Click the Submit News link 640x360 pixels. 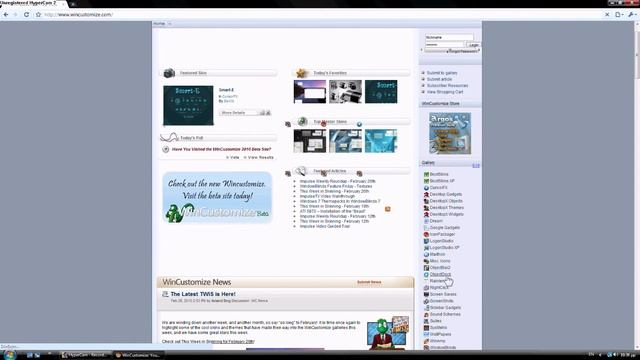369,282
